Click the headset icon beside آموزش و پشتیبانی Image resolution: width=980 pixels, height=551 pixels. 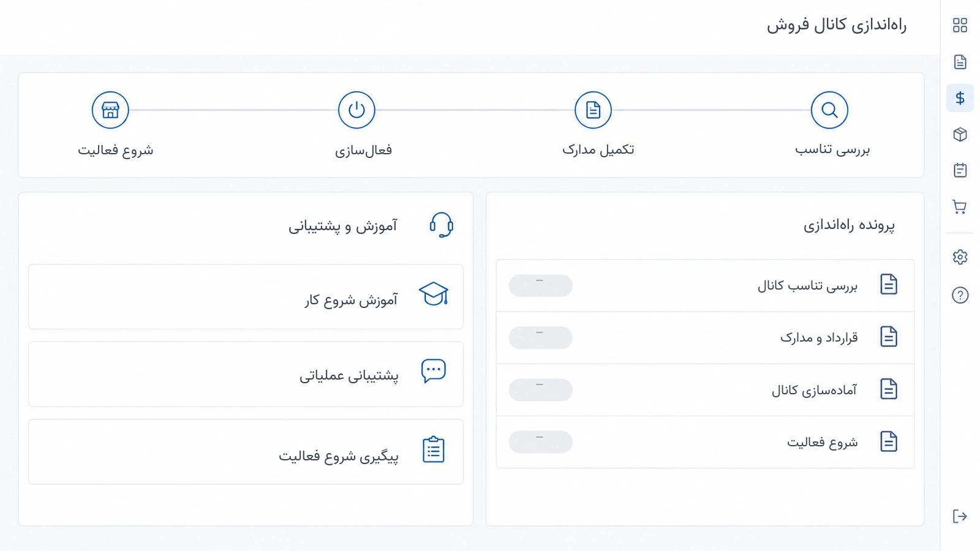coord(441,225)
